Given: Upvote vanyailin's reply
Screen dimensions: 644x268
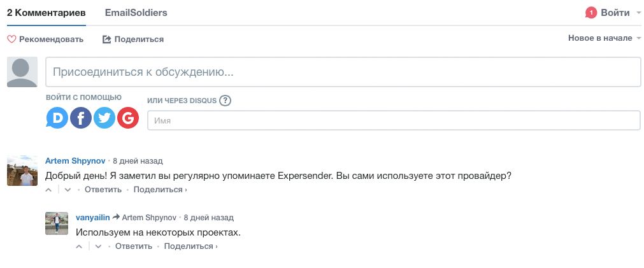Looking at the screenshot, I should pyautogui.click(x=79, y=246).
